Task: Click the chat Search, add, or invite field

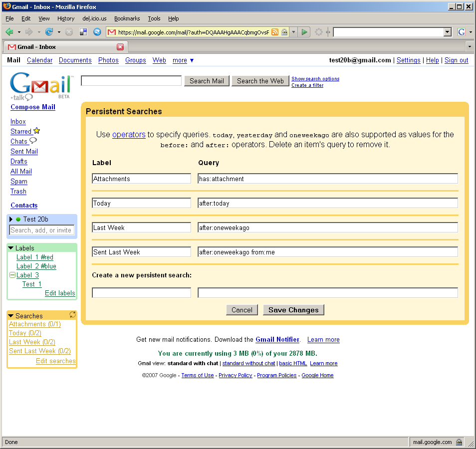Action: [42, 230]
